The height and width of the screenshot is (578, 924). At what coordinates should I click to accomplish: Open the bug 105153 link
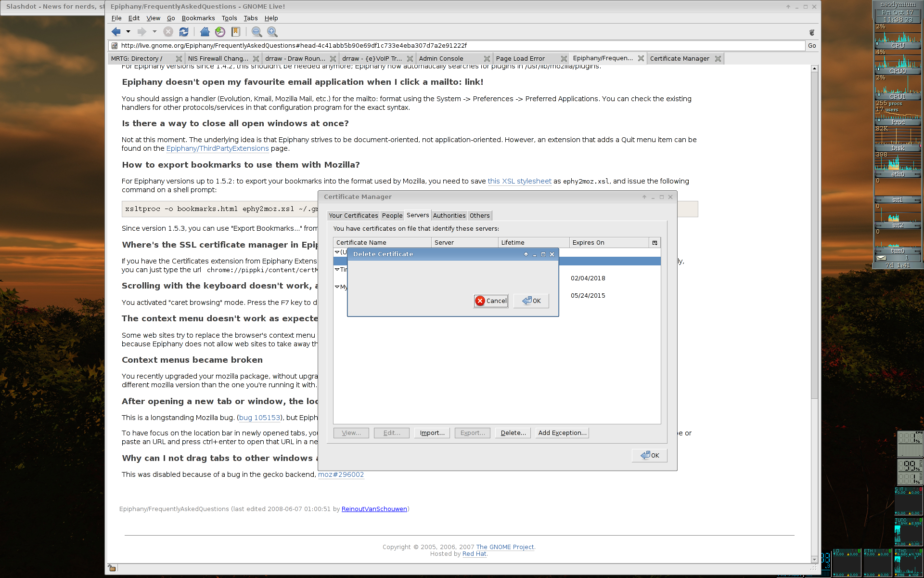pos(259,418)
